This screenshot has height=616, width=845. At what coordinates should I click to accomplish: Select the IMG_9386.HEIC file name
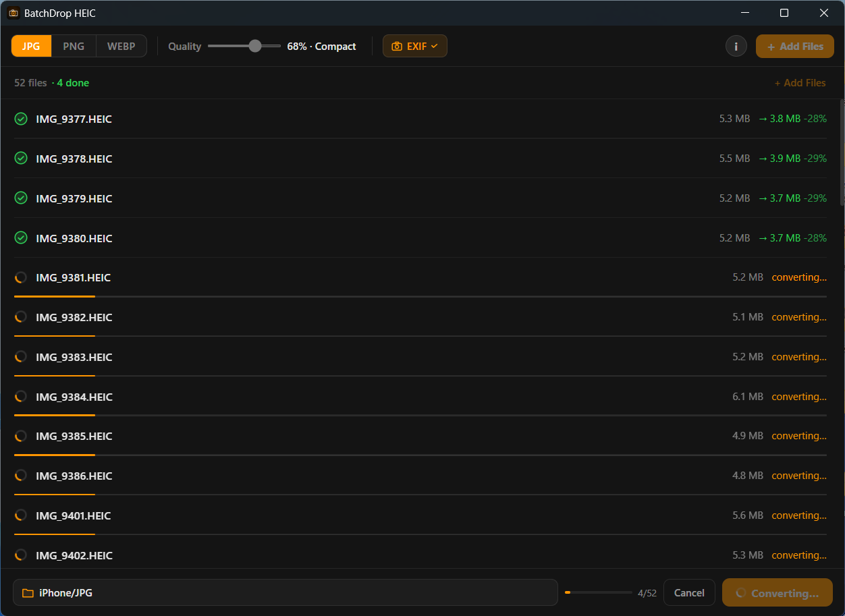74,476
